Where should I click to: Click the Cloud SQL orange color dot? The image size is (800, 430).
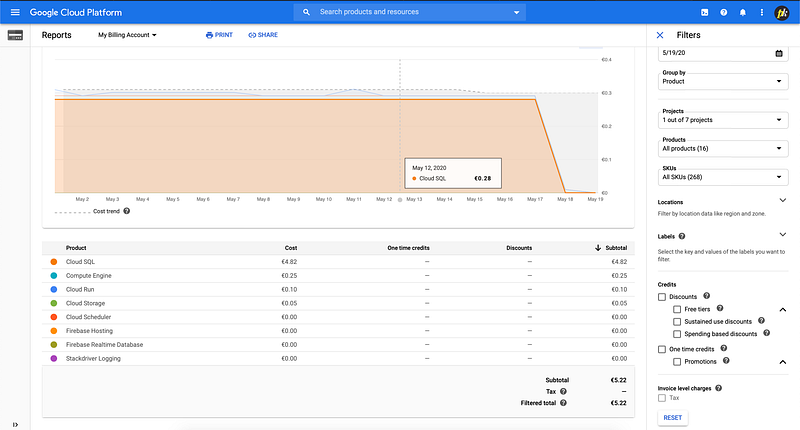click(x=54, y=262)
